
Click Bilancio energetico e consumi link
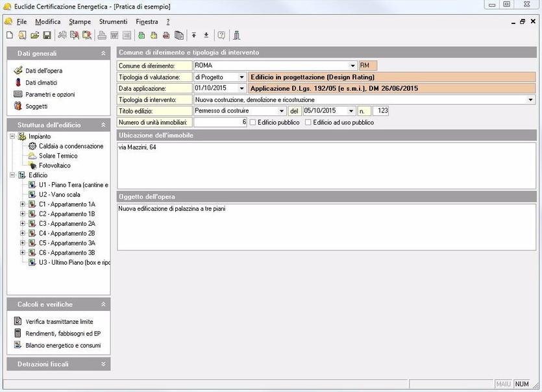(x=63, y=345)
